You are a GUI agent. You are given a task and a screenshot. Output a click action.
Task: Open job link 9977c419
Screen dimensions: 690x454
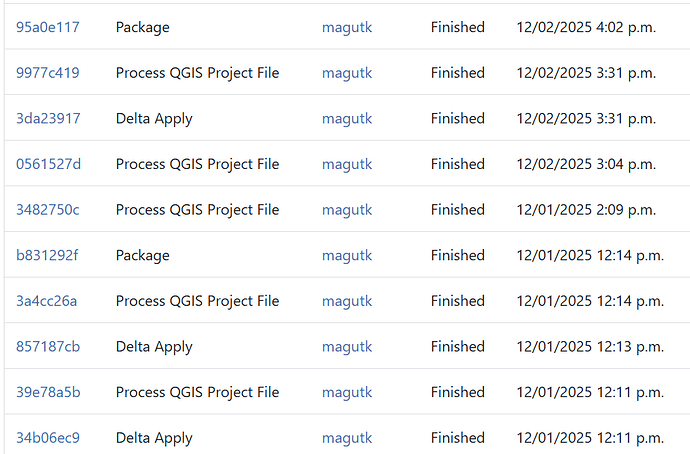click(48, 73)
